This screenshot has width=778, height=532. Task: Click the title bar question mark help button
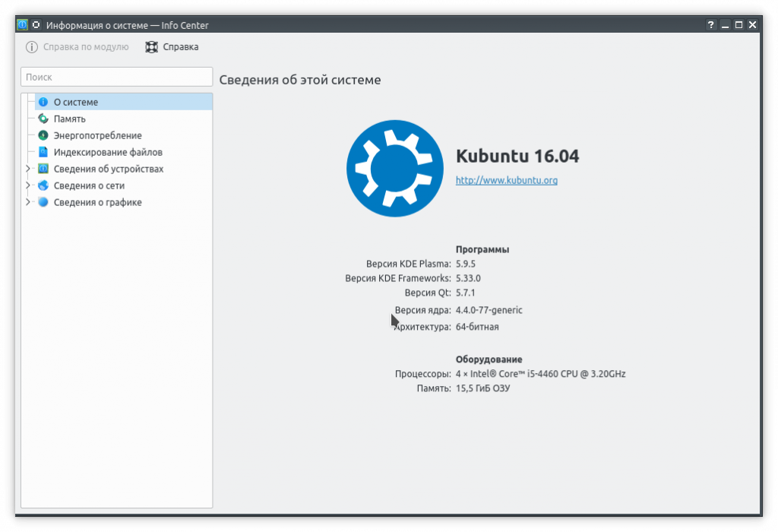[710, 25]
